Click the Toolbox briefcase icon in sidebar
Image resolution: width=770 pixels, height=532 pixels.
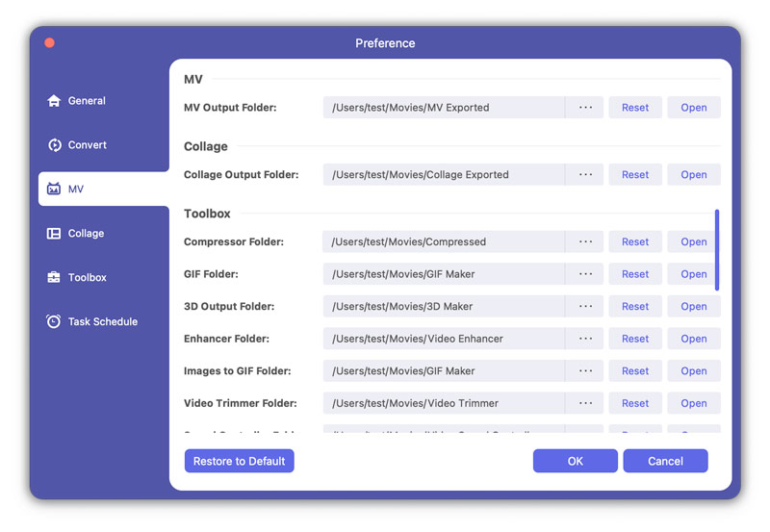(x=54, y=278)
